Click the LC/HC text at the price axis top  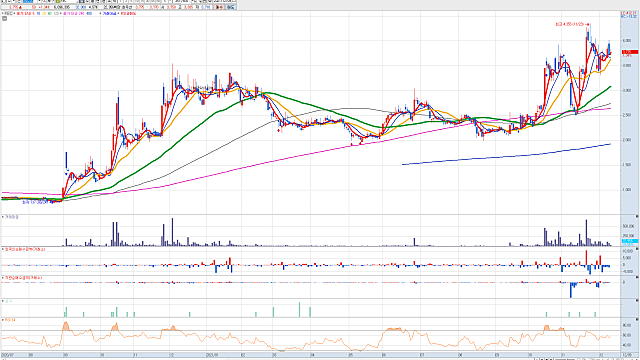629,15
